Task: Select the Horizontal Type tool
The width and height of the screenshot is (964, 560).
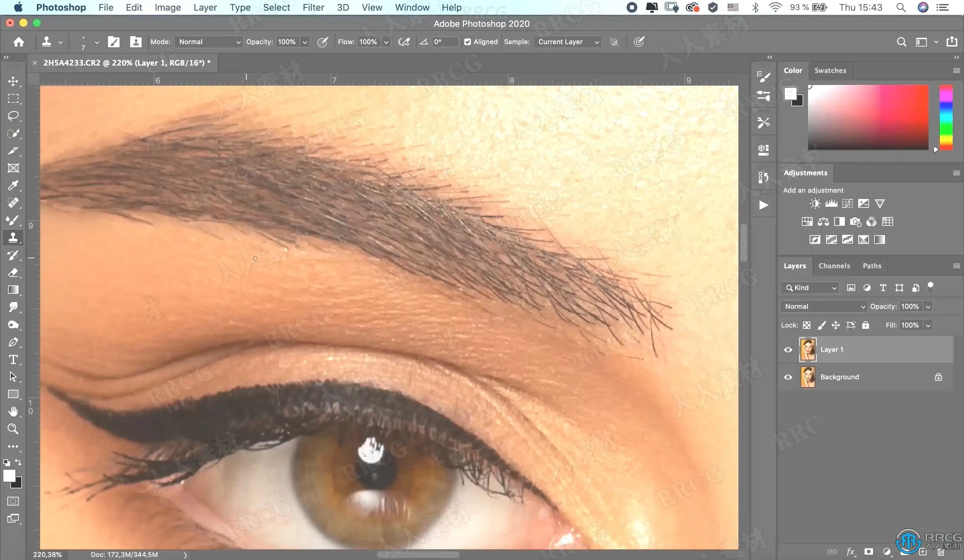Action: tap(13, 360)
